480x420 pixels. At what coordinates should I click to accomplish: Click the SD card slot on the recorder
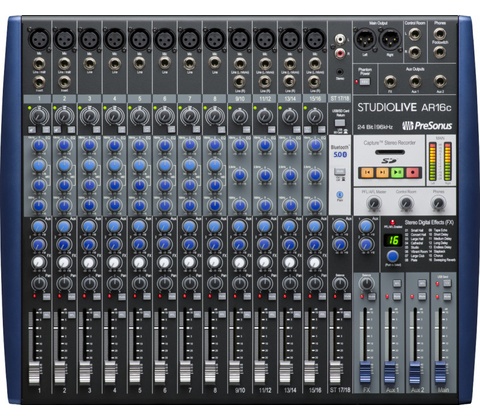click(x=390, y=152)
